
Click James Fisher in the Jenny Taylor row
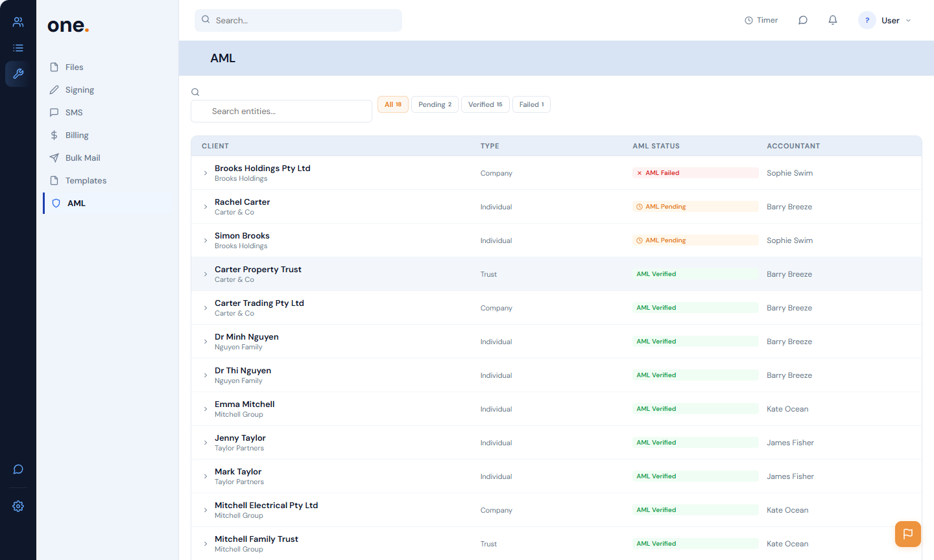pyautogui.click(x=790, y=443)
